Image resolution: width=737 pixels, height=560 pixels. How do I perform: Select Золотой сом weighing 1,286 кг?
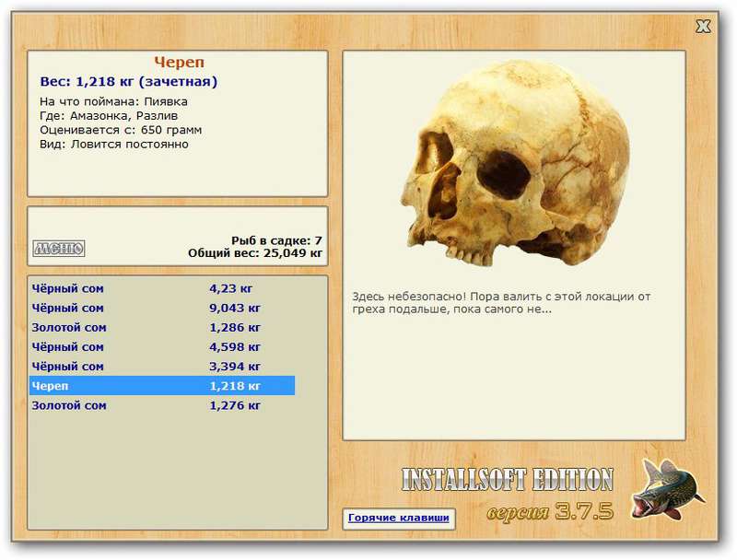point(162,328)
